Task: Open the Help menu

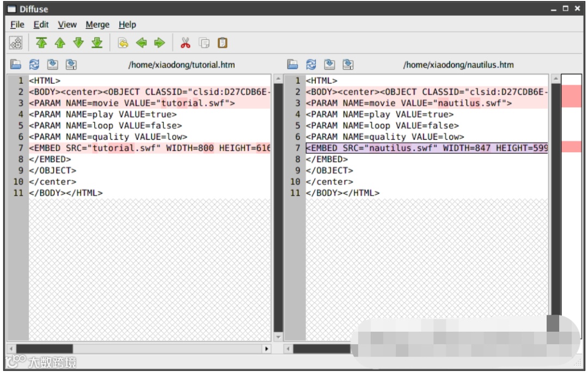Action: click(x=127, y=24)
